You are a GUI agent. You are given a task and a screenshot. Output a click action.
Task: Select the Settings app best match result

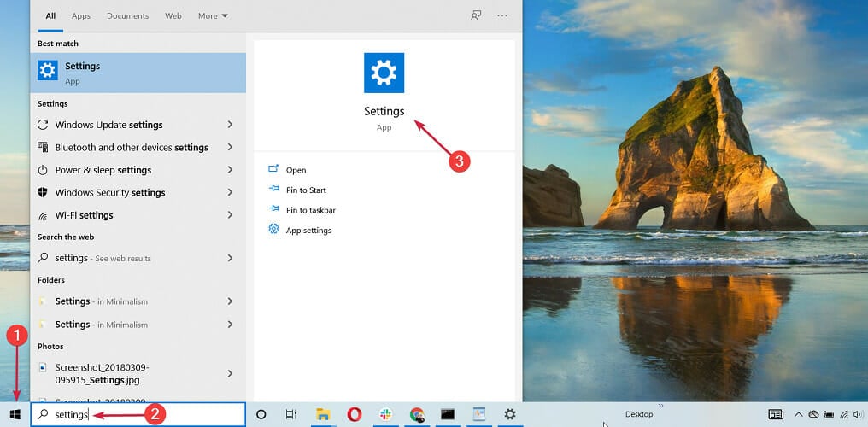click(137, 73)
